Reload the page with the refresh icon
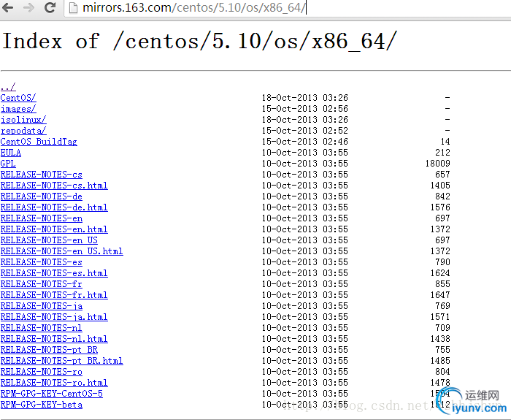The height and width of the screenshot is (420, 511). tap(50, 7)
